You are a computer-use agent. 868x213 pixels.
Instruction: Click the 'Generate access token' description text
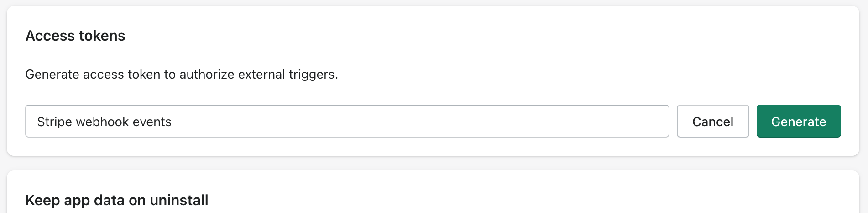pos(182,74)
